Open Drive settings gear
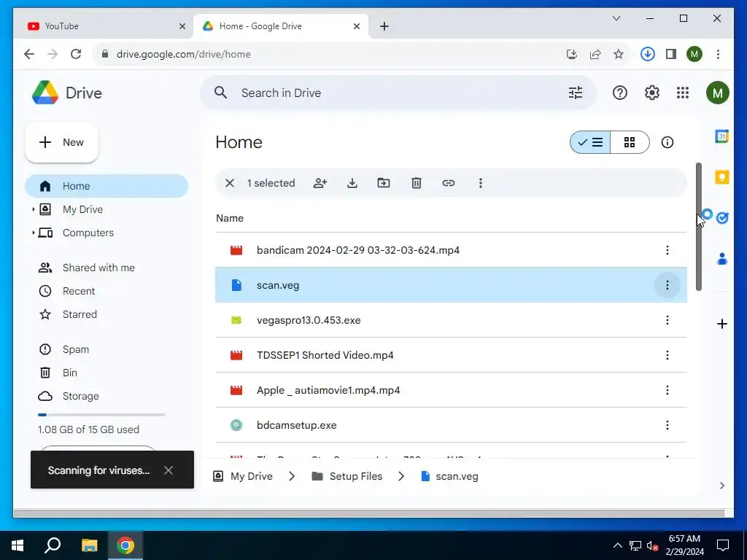 [x=651, y=93]
